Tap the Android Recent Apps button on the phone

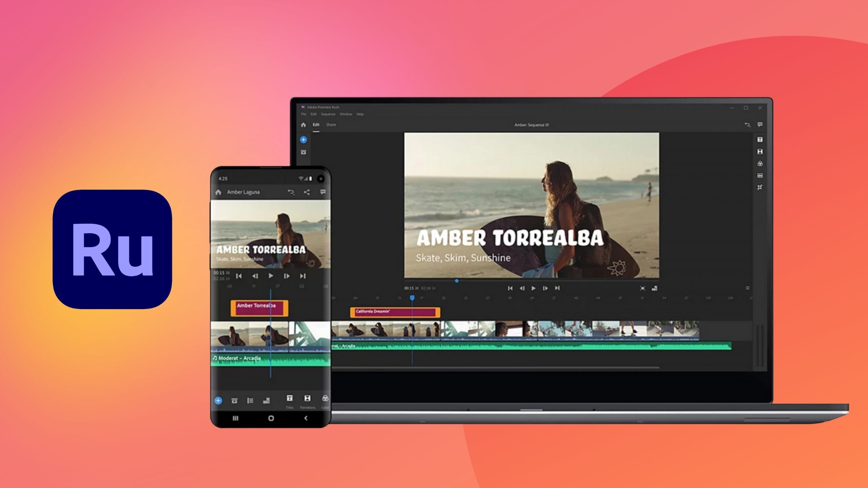pyautogui.click(x=235, y=418)
